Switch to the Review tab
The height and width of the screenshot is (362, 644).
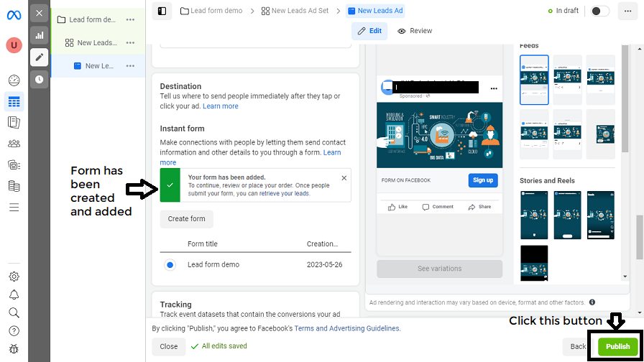[x=415, y=31]
